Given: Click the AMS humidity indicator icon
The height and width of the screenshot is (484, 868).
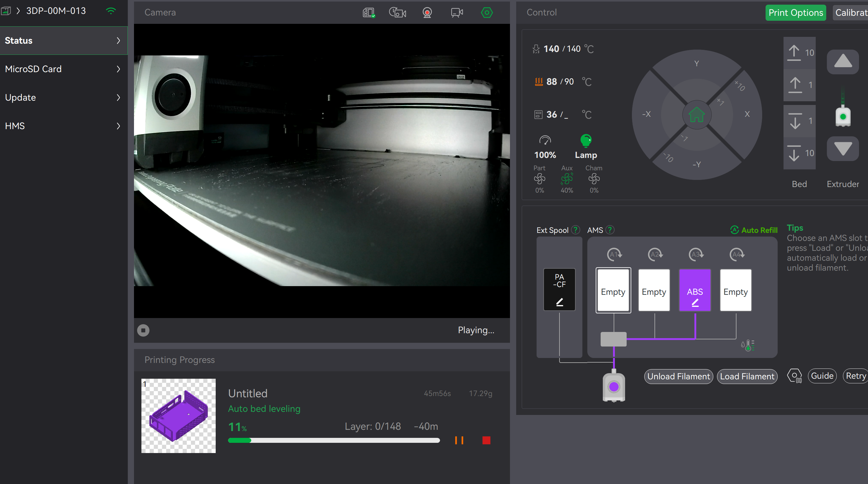Looking at the screenshot, I should click(748, 345).
